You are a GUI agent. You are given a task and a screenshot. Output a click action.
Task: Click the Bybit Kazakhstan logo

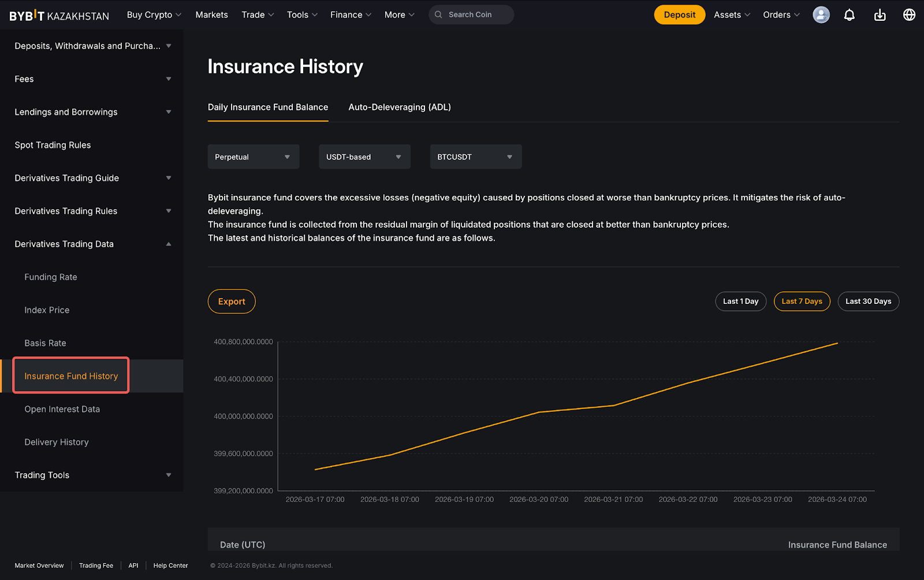(x=59, y=16)
